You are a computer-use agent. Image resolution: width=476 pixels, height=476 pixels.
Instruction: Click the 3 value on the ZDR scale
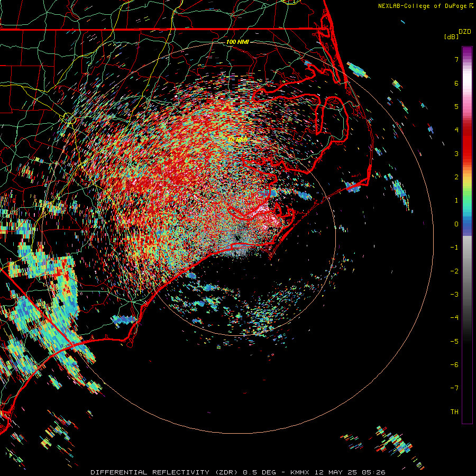tap(456, 153)
